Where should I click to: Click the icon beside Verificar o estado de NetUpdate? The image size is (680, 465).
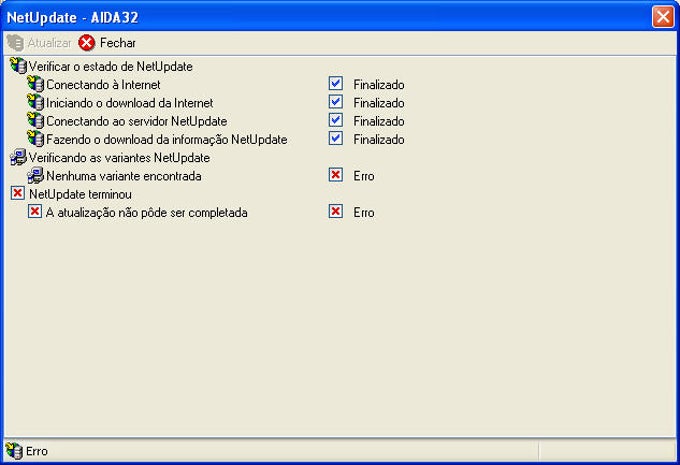[18, 66]
